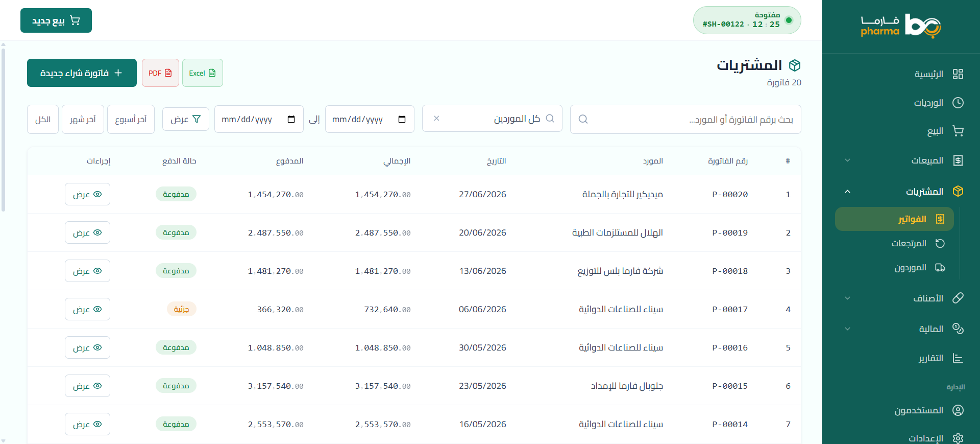
Task: Click the المستخدمون user icon
Action: (x=958, y=410)
